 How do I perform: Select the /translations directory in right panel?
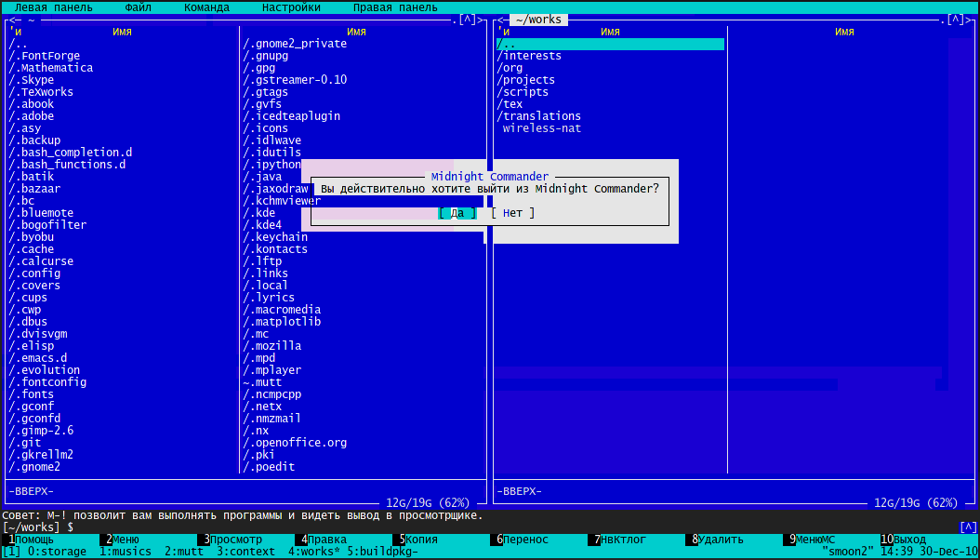(x=539, y=116)
